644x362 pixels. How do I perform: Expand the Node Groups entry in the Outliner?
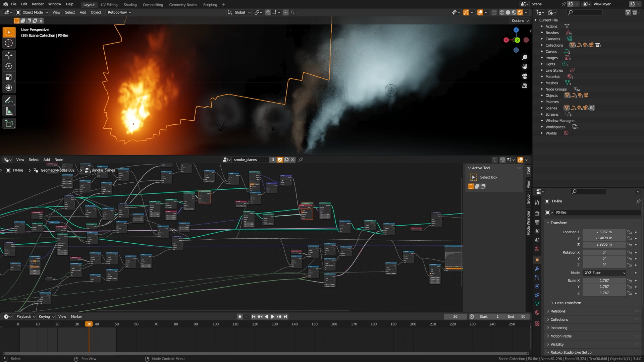542,89
